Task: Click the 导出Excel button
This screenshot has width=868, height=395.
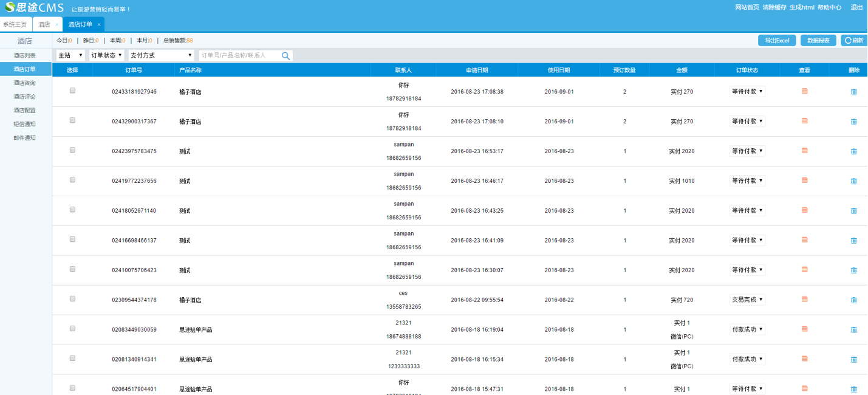Action: click(x=776, y=41)
